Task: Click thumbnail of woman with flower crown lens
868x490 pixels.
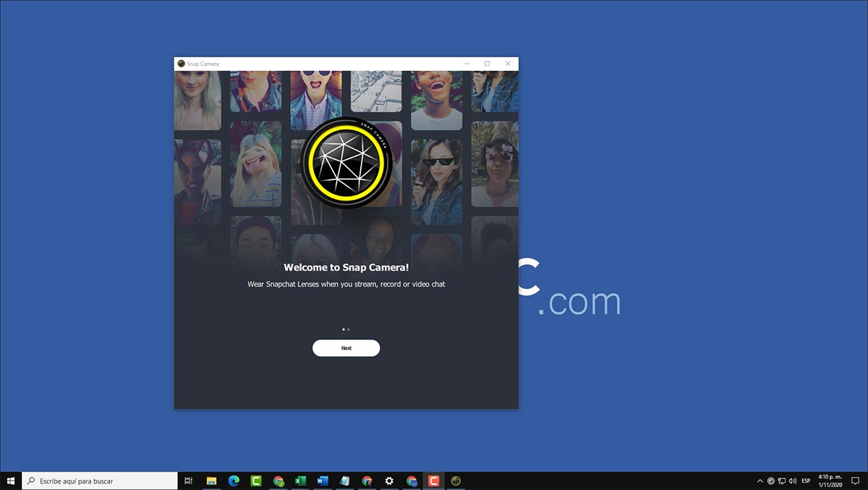Action: point(495,164)
